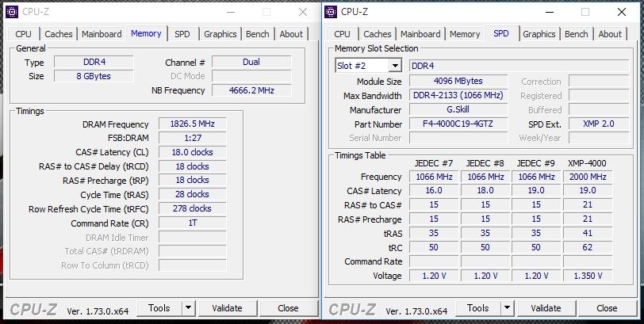This screenshot has width=644, height=324.
Task: Close right CPU-Z window via title bar X
Action: (622, 13)
